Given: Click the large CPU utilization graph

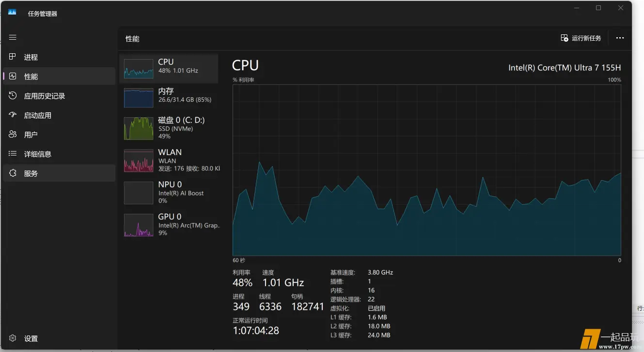Looking at the screenshot, I should click(x=426, y=170).
